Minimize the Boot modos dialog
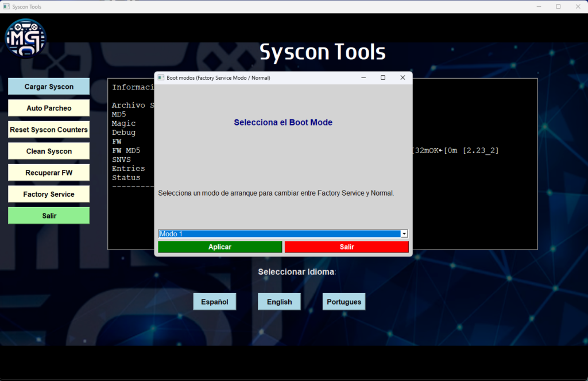Screen dimensions: 588x381 click(363, 77)
